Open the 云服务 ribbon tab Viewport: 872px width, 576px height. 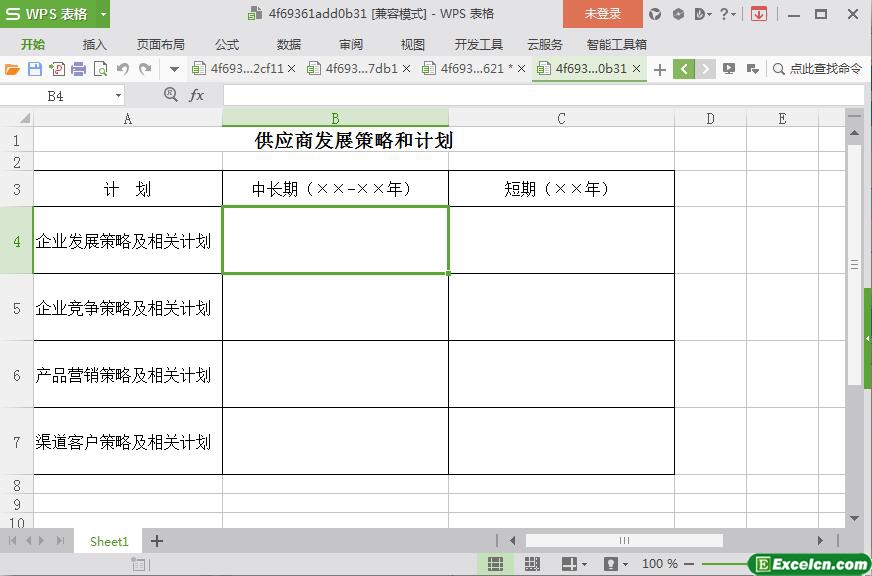point(544,44)
